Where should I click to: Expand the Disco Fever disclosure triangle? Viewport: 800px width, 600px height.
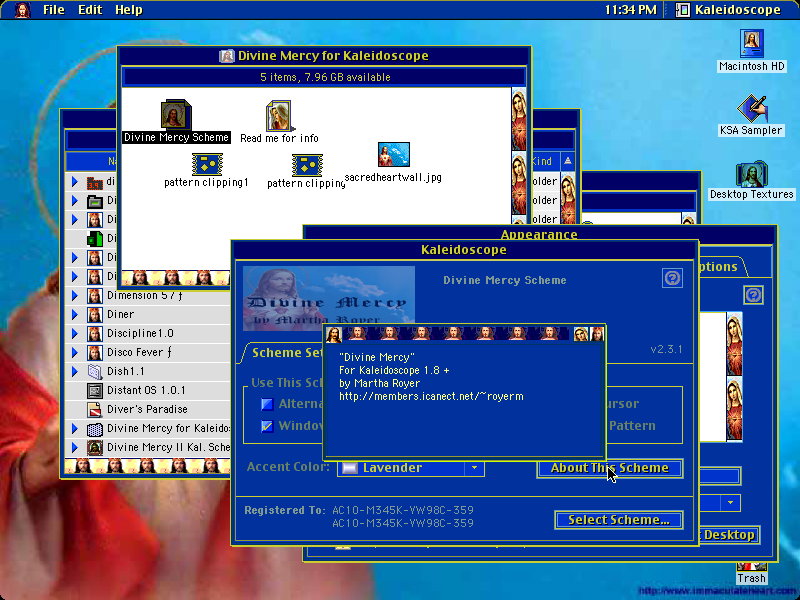pyautogui.click(x=75, y=352)
